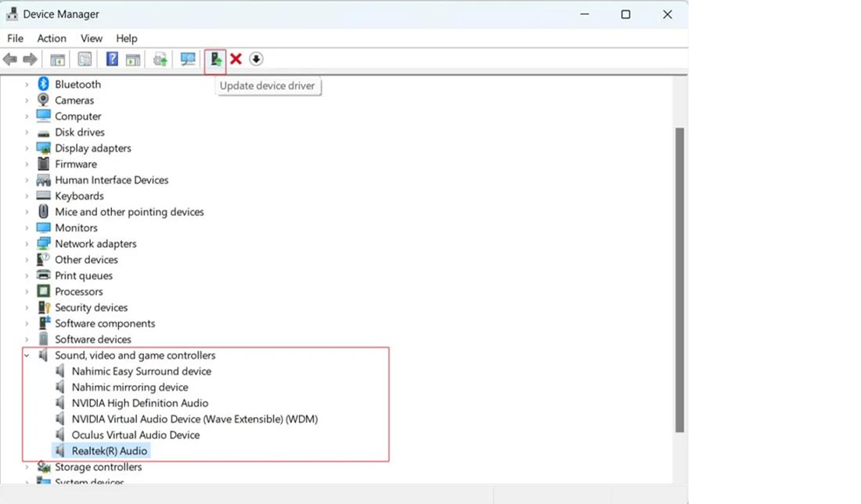Click the Back arrow in toolbar
Image resolution: width=861 pixels, height=504 pixels.
(10, 59)
